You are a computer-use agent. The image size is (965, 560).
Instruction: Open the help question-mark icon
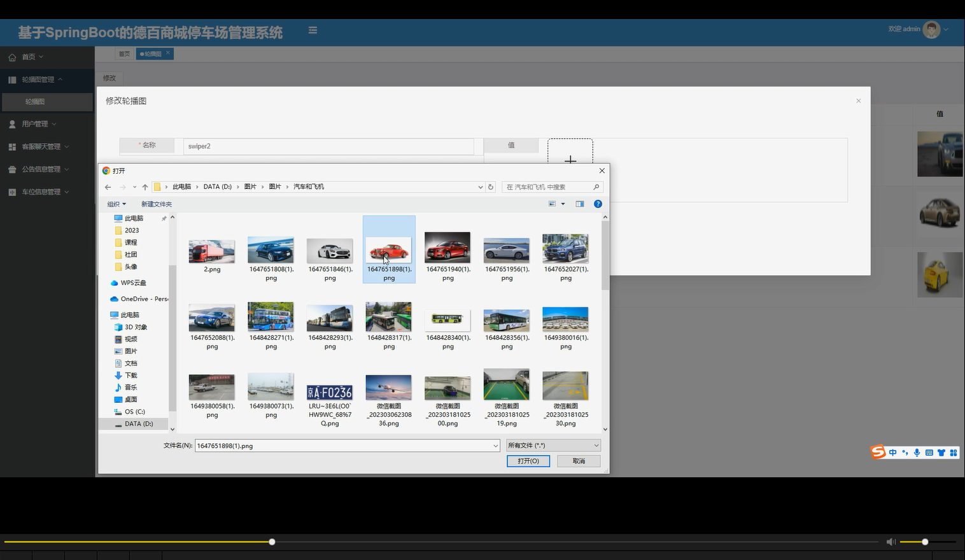pos(598,204)
